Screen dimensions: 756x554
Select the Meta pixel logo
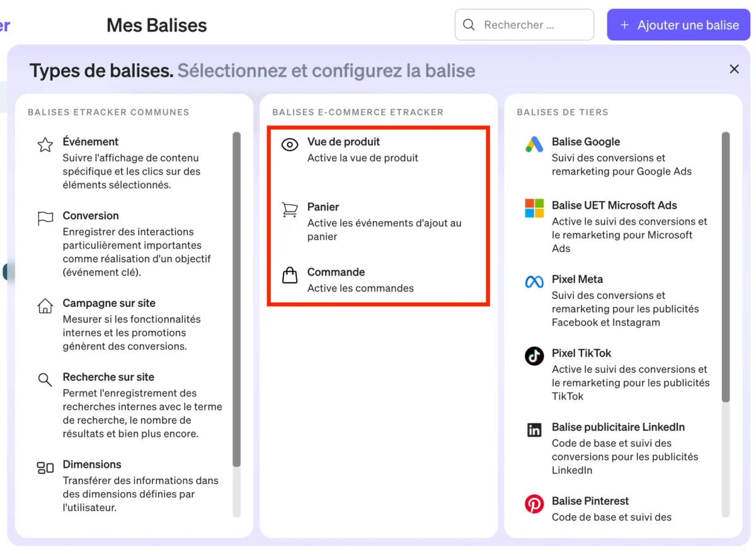tap(534, 282)
